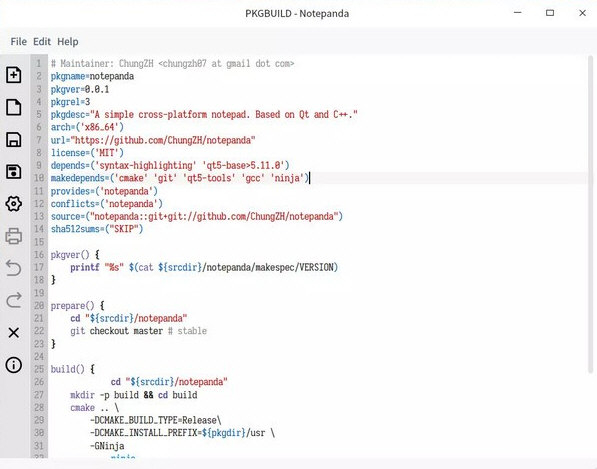This screenshot has height=469, width=597.
Task: Click the new file plus icon
Action: [x=14, y=75]
